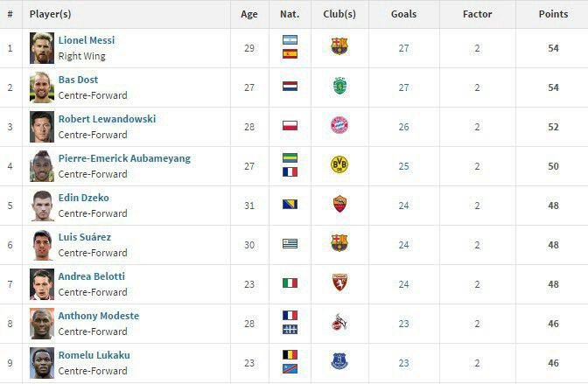
Task: Click the Sporting CP club crest
Action: [339, 86]
